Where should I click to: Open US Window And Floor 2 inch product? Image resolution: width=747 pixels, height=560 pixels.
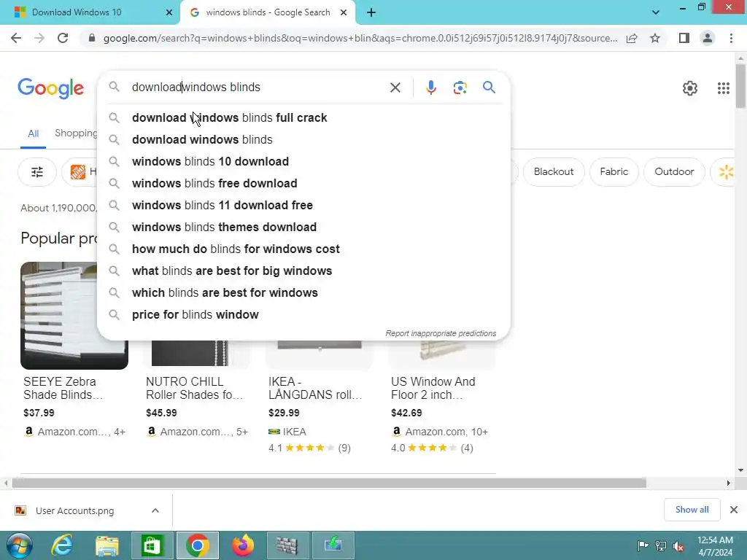[x=433, y=388]
